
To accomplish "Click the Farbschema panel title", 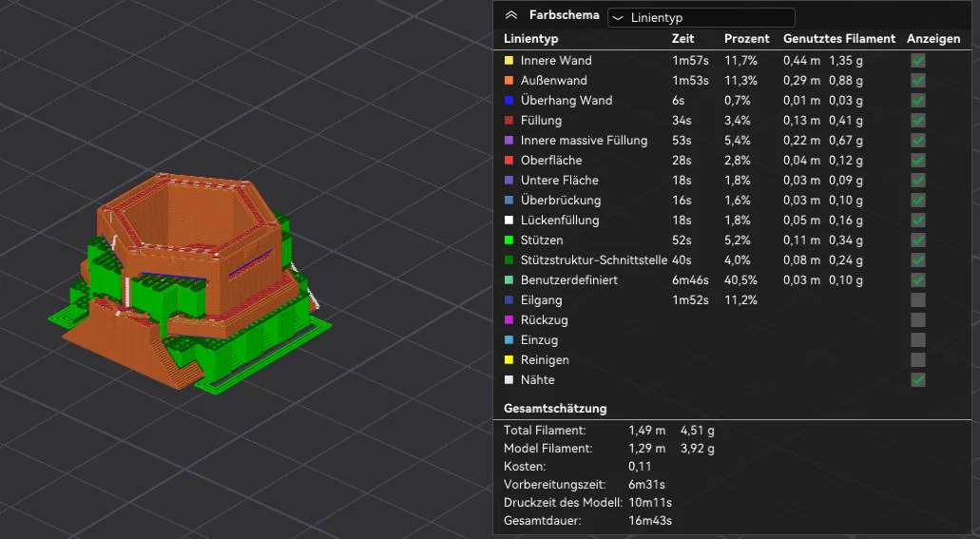I will 565,15.
